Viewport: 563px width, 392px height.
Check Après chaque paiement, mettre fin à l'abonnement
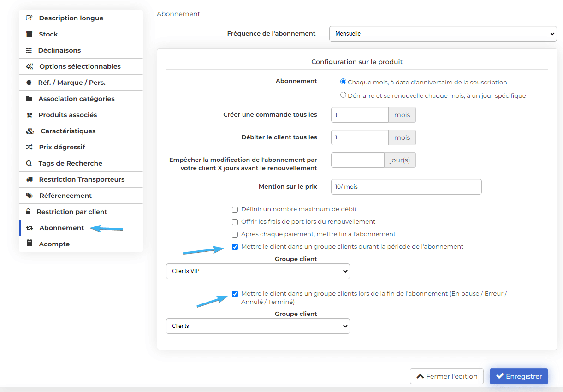(235, 234)
